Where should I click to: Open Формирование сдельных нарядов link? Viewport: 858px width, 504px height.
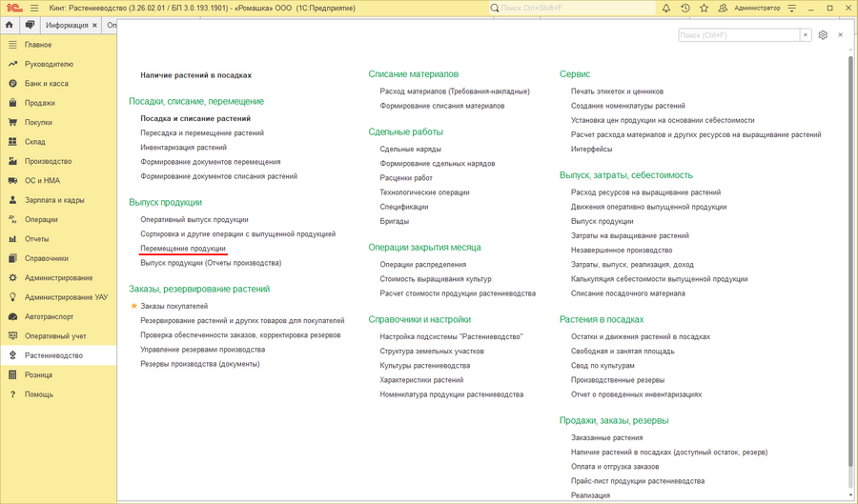438,164
